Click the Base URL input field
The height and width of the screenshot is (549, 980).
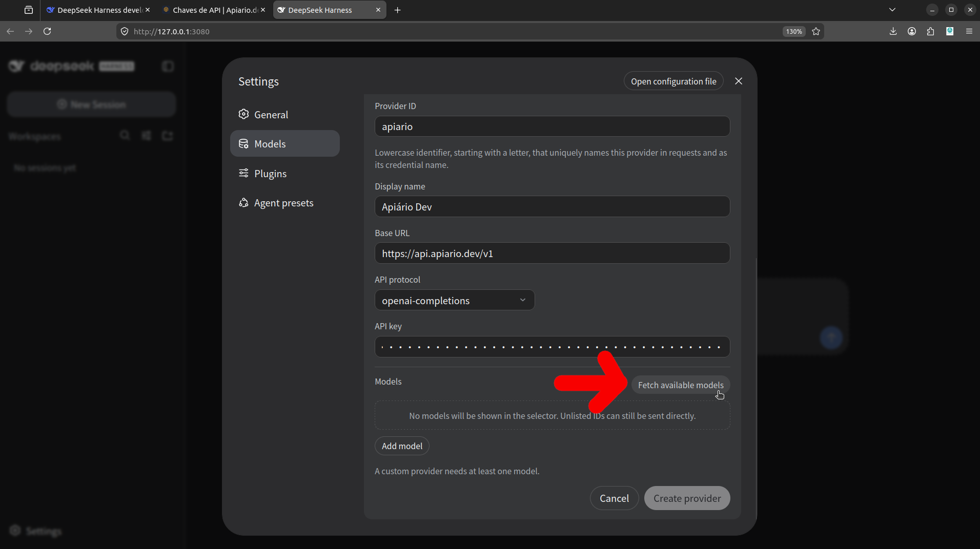[552, 253]
